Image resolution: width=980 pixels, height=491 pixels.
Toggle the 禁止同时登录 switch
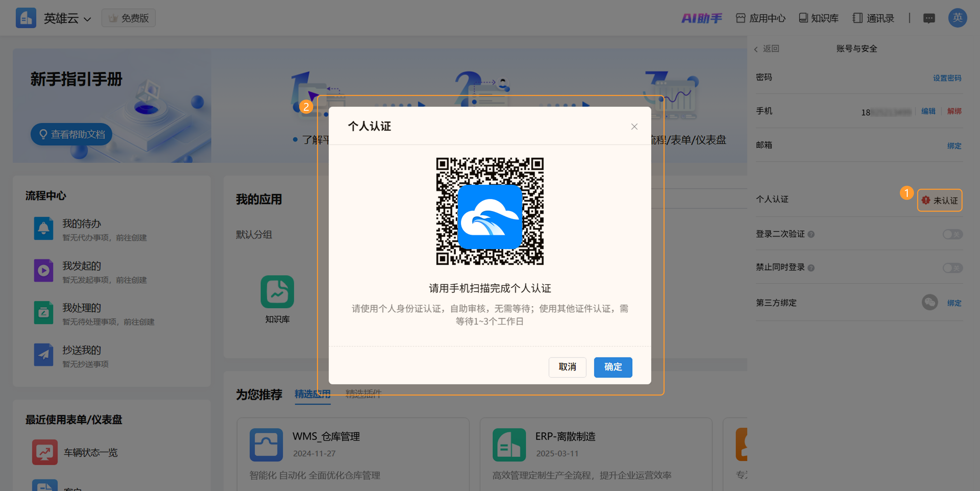click(952, 268)
